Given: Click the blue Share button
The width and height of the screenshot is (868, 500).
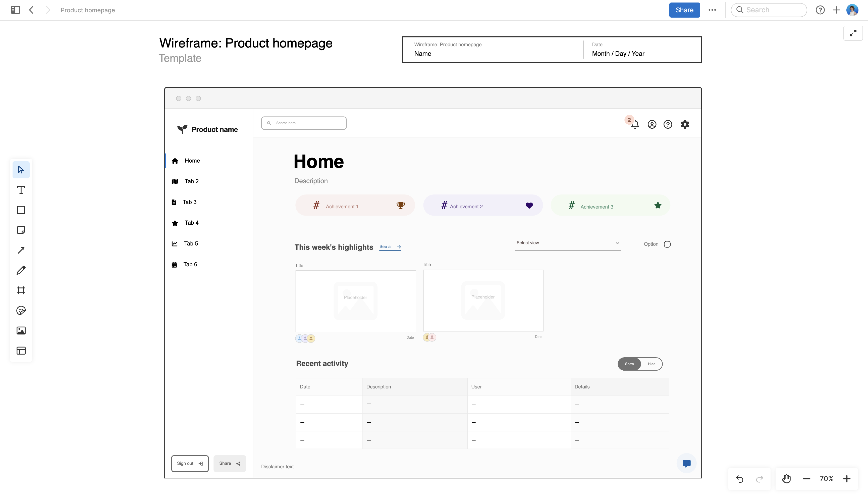Looking at the screenshot, I should click(x=684, y=10).
